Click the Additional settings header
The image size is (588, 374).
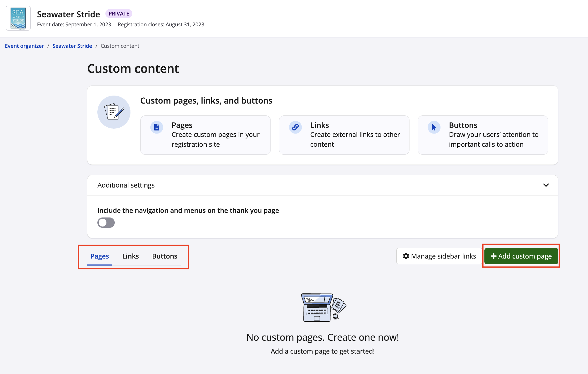(x=126, y=185)
